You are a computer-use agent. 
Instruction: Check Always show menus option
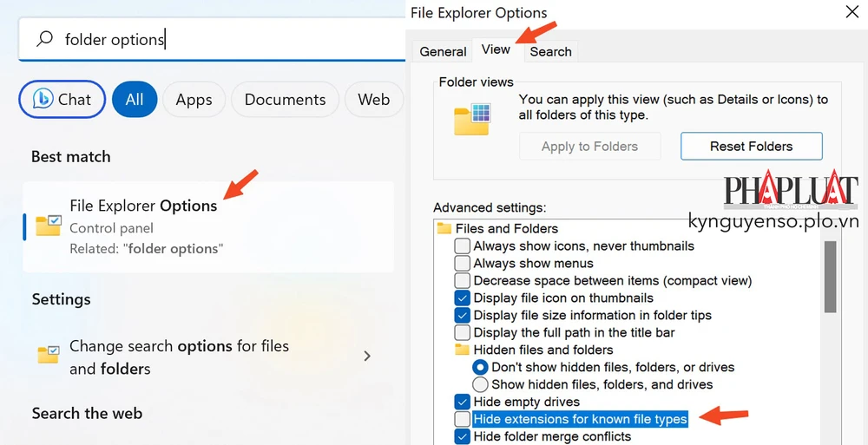[x=463, y=264]
